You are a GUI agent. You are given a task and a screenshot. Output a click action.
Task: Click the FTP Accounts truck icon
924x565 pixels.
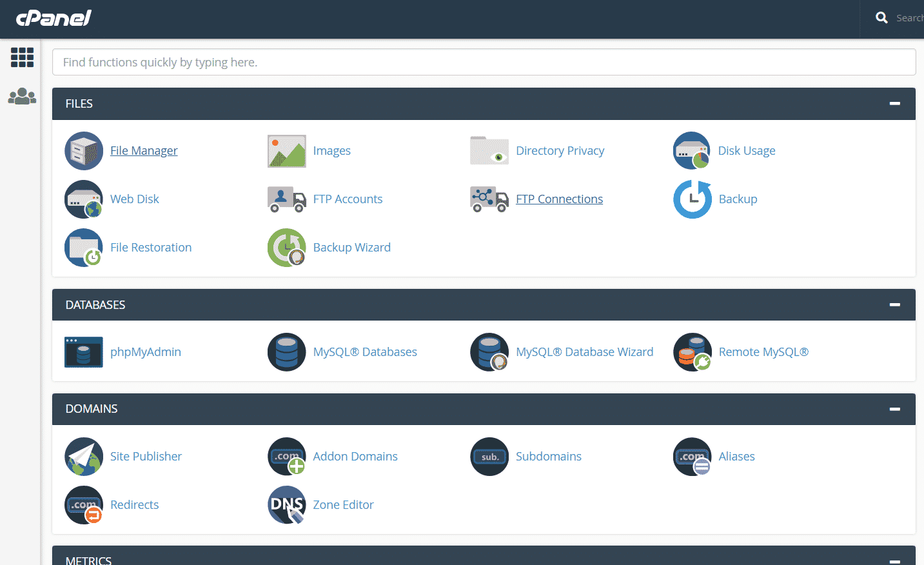coord(287,199)
